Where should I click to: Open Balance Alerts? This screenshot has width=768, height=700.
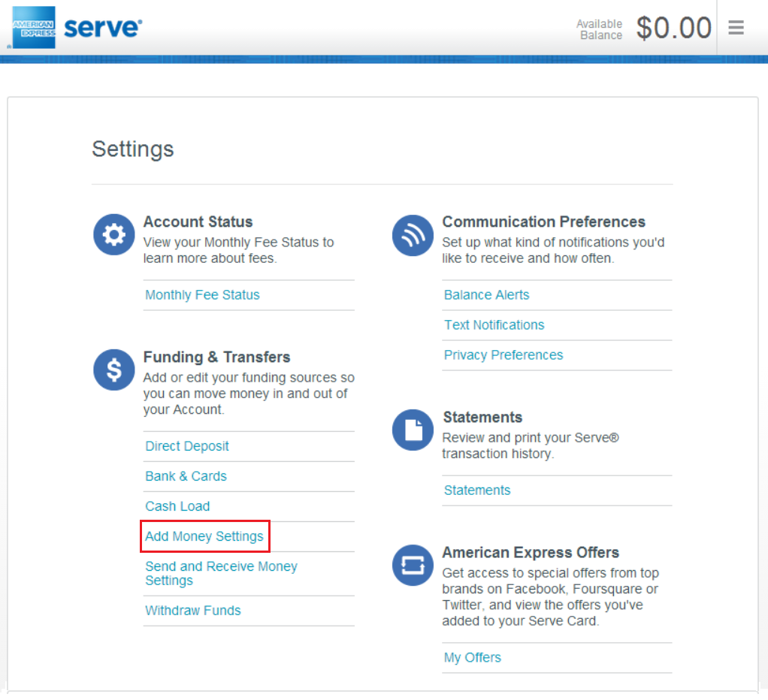tap(486, 294)
